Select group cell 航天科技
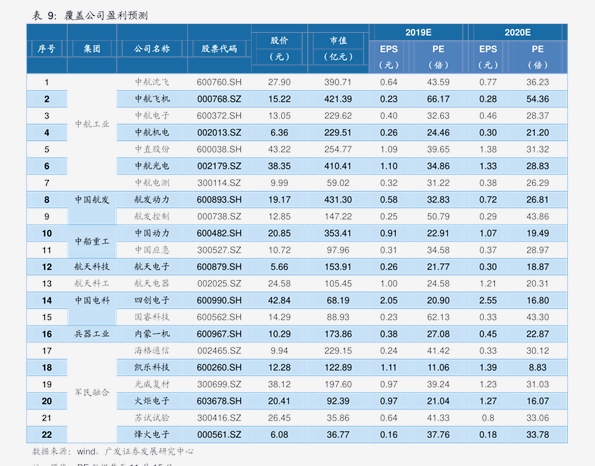 pyautogui.click(x=92, y=267)
